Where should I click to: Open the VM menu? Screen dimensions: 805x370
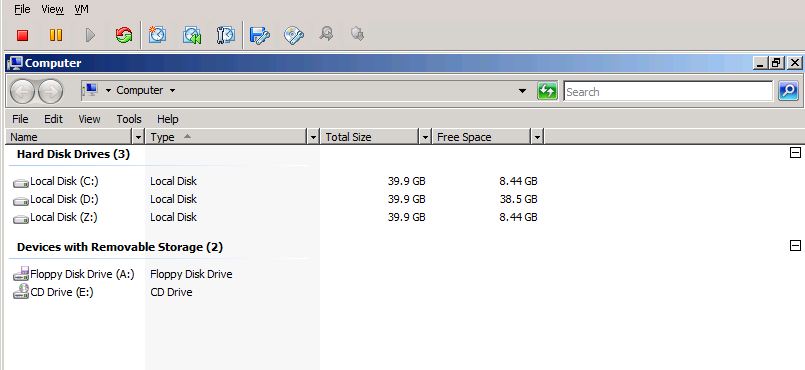(81, 9)
